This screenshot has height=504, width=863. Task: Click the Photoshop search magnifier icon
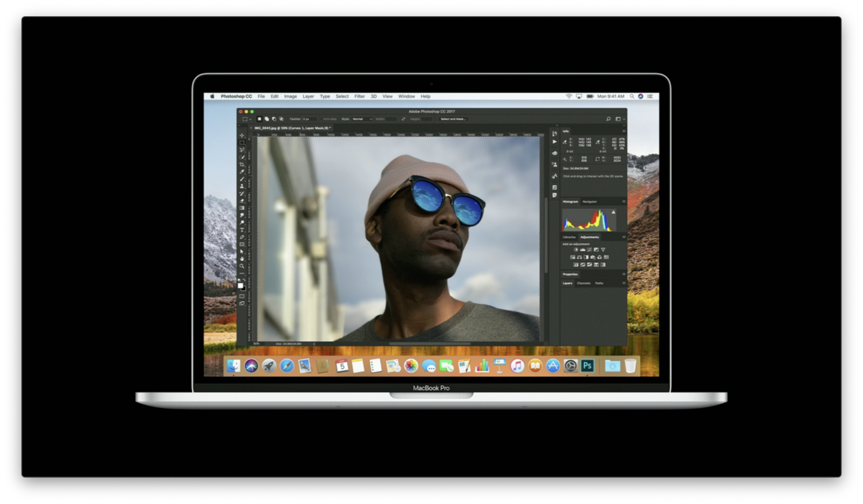tap(608, 119)
